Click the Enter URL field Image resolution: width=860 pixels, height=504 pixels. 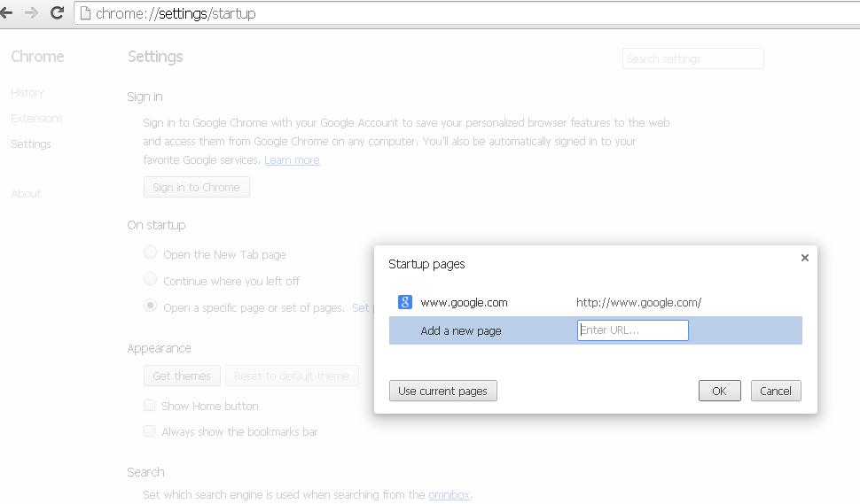[x=632, y=330]
